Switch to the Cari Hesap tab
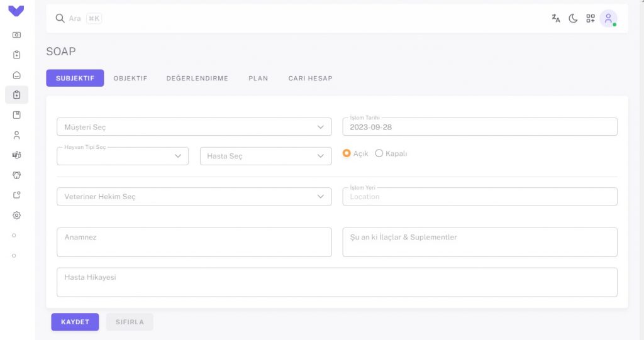Viewport: 644px width, 340px height. pyautogui.click(x=311, y=78)
